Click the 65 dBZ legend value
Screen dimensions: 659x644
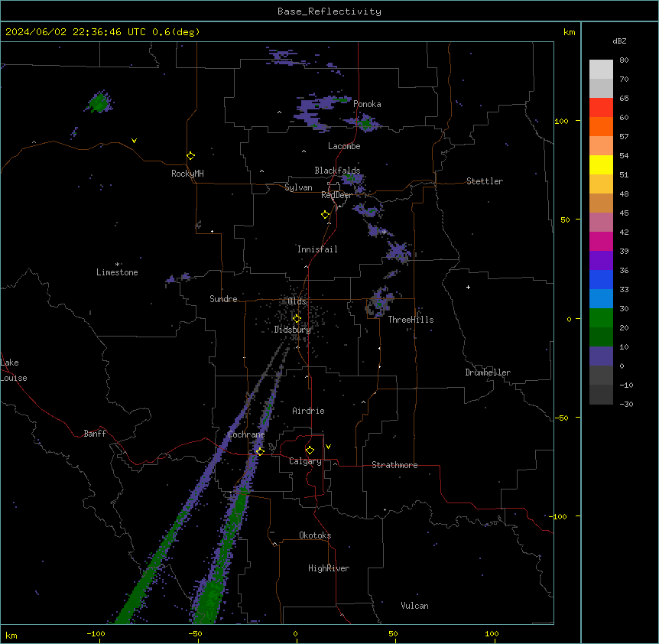click(624, 99)
